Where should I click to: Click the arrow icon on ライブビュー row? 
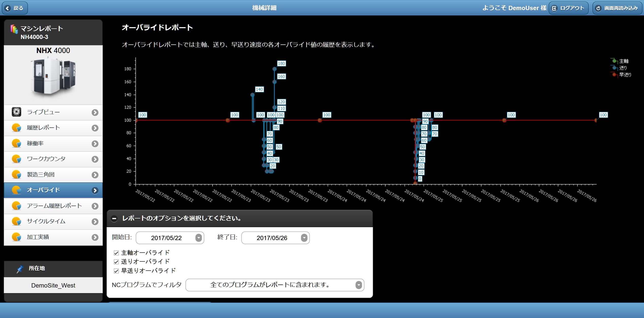click(x=95, y=112)
